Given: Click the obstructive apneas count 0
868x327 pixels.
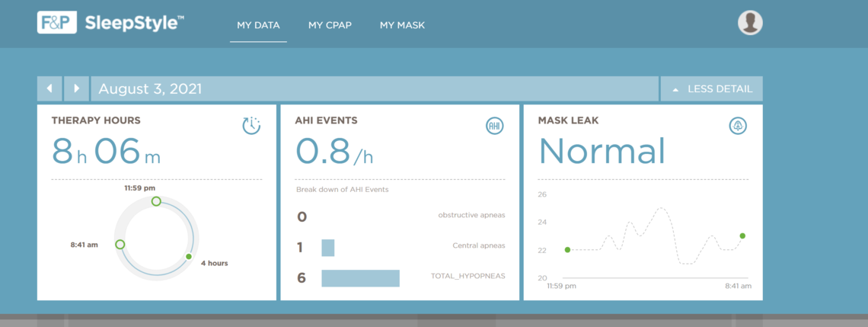Looking at the screenshot, I should tap(302, 216).
